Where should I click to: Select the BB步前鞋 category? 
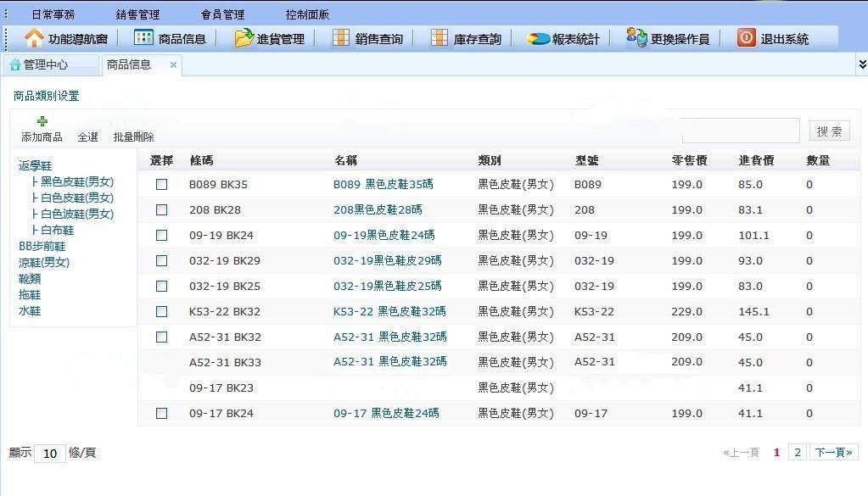coord(42,246)
